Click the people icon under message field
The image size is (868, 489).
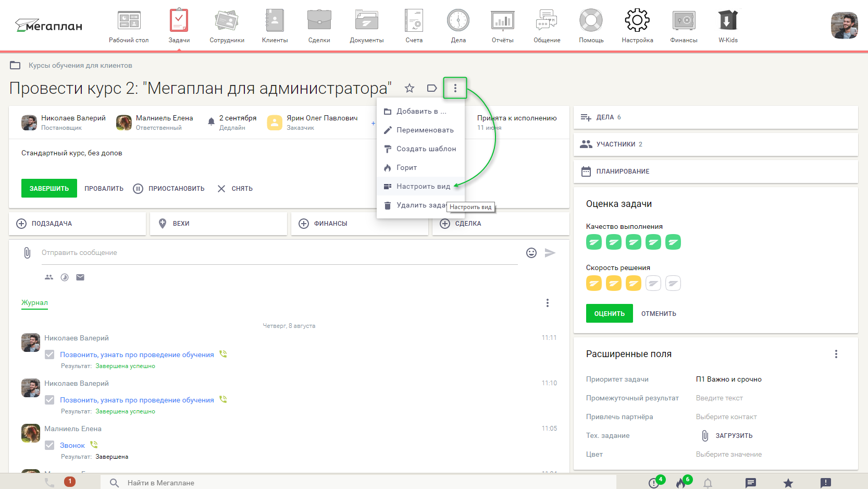click(49, 277)
